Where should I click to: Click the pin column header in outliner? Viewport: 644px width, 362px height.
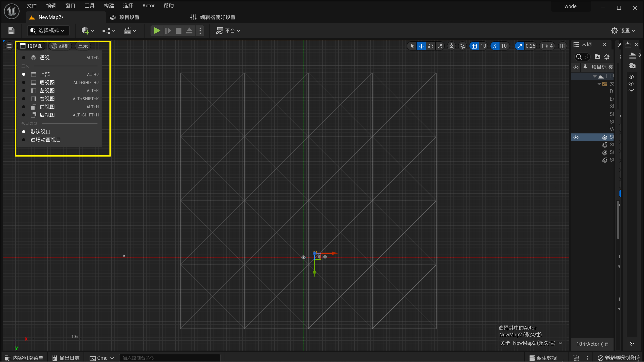(585, 67)
